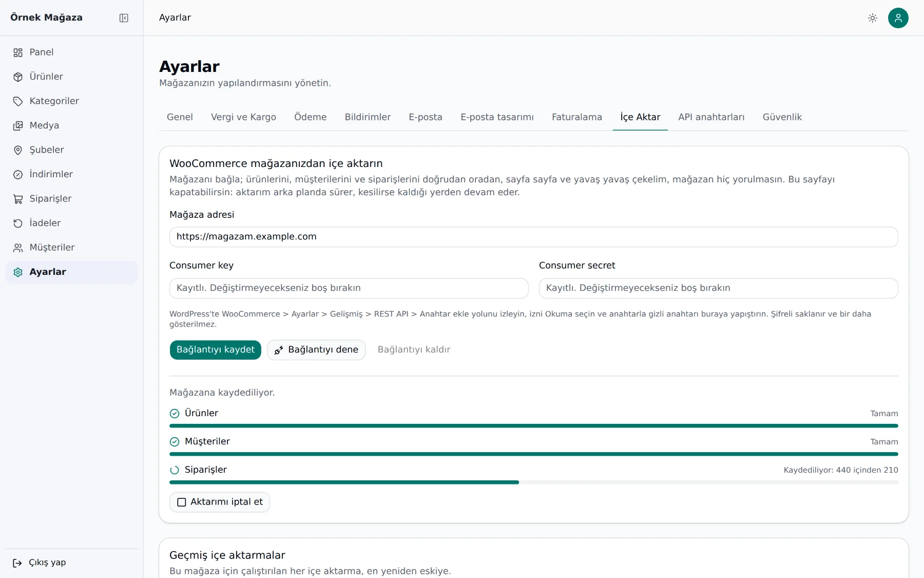The height and width of the screenshot is (578, 924).
Task: Click the Siparişler loading spinner icon
Action: [x=175, y=470]
